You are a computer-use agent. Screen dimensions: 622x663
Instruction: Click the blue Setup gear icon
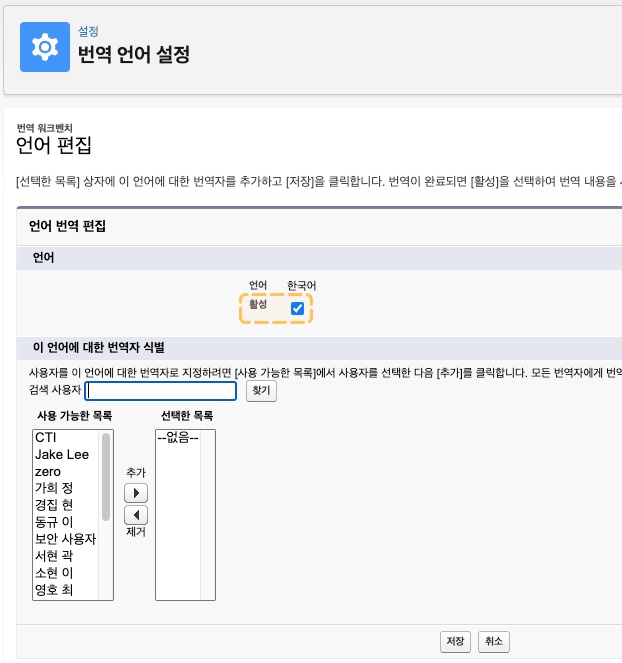click(x=45, y=47)
